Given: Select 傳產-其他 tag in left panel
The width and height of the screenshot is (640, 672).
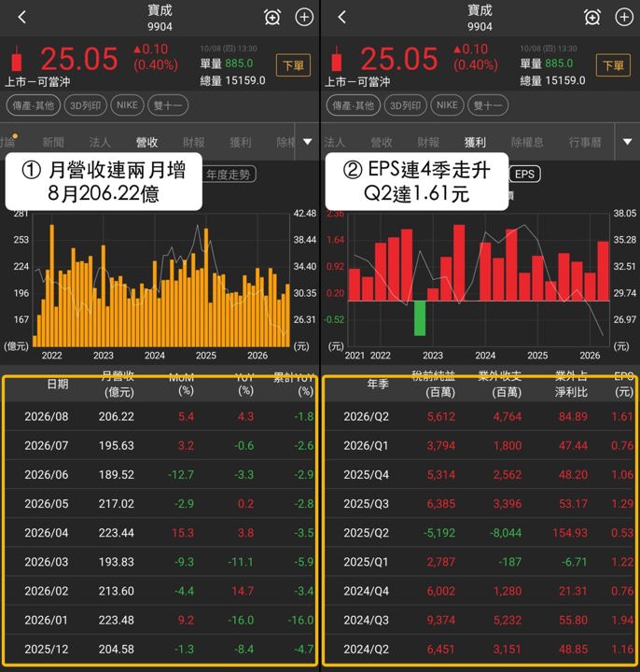Looking at the screenshot, I should click(33, 105).
